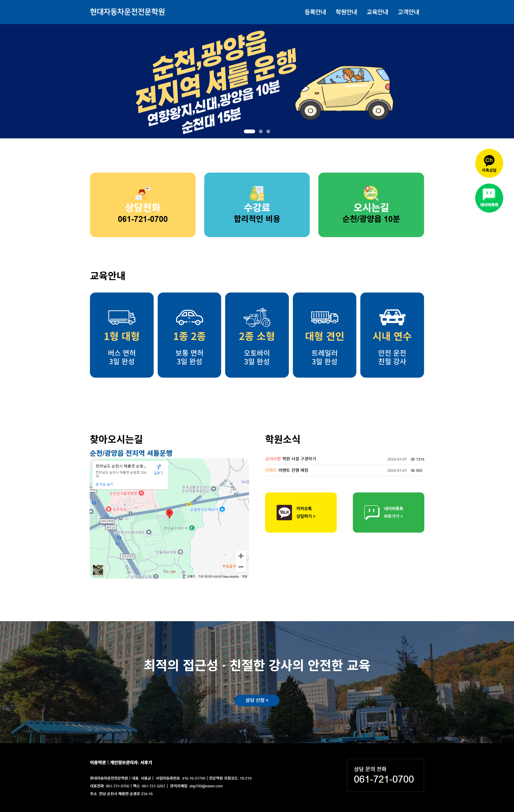This screenshot has width=514, height=812.
Task: Open 큰 지도 보기 link
Action: (104, 484)
